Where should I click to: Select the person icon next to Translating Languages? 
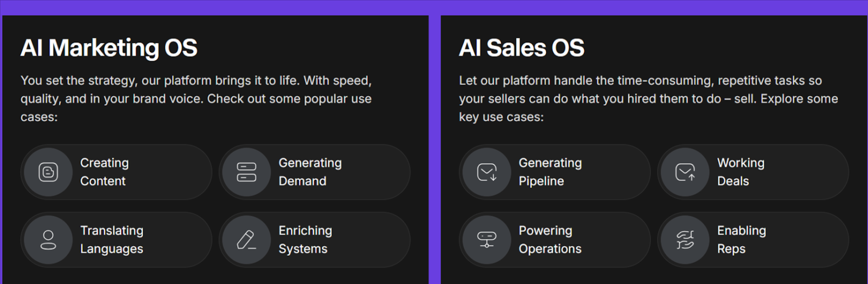[x=48, y=240]
